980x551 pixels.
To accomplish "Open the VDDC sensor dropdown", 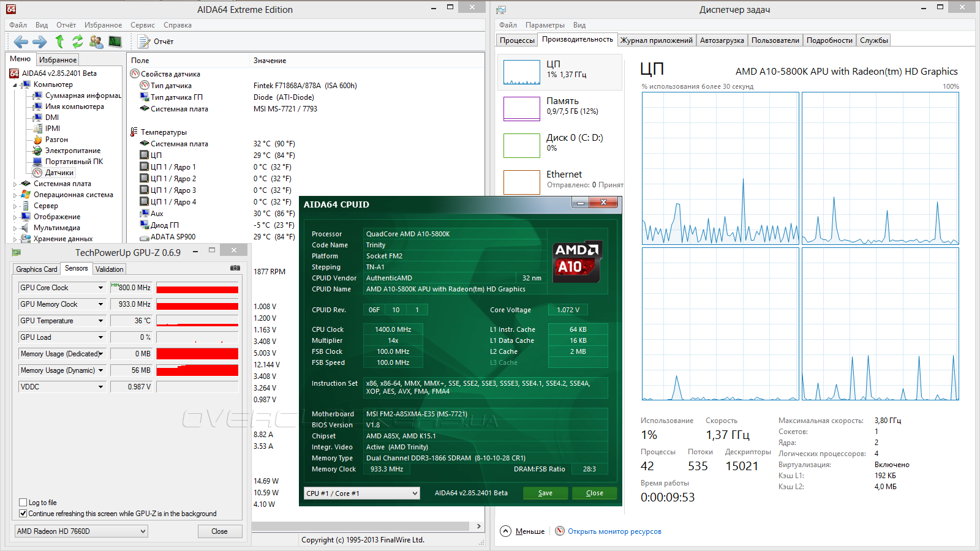I will (101, 387).
